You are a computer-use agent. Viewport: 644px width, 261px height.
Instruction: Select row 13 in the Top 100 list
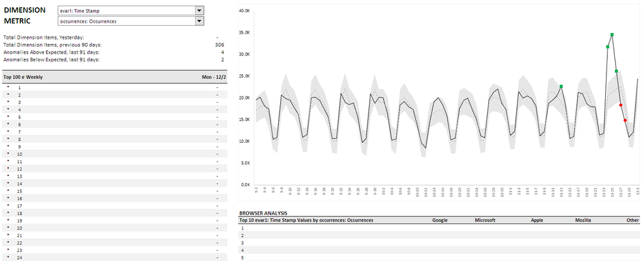point(115,176)
